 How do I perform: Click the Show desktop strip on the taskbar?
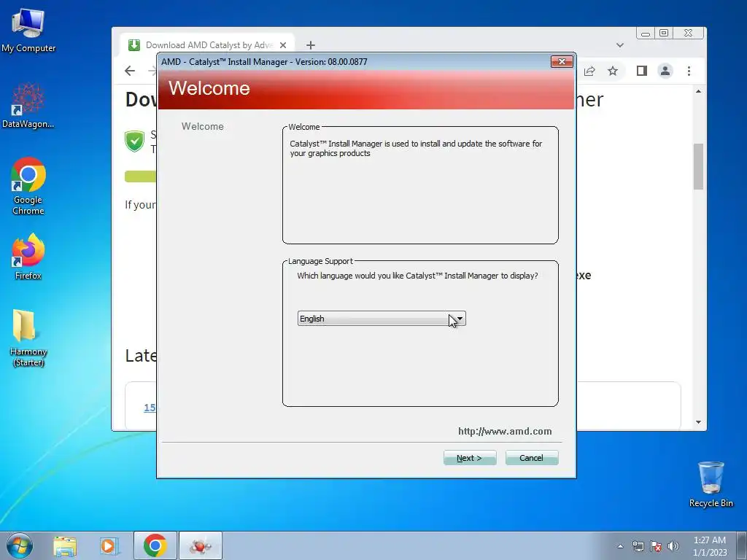[x=742, y=545]
